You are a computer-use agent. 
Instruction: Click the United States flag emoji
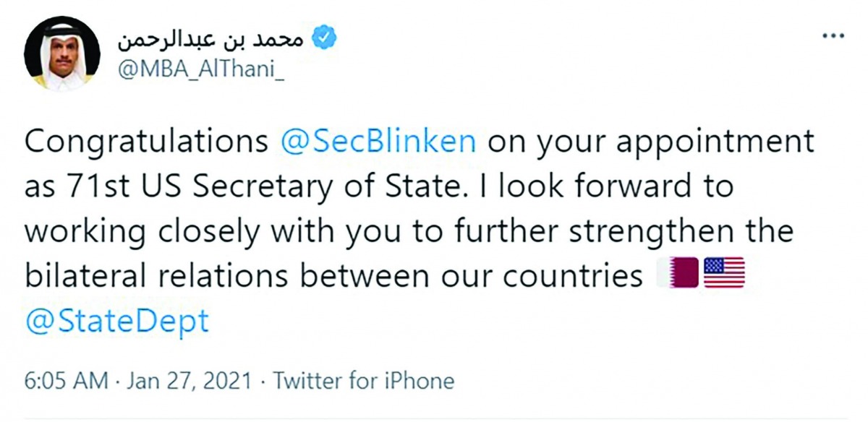(x=724, y=275)
